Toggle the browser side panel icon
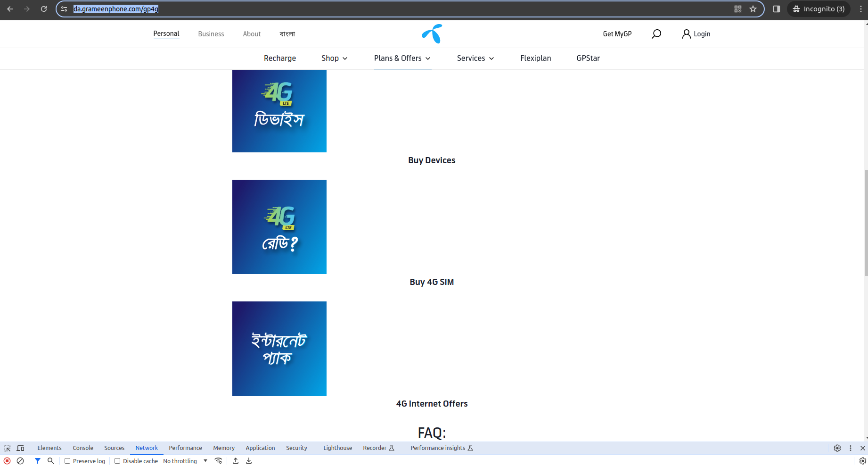The width and height of the screenshot is (868, 467). [x=777, y=9]
